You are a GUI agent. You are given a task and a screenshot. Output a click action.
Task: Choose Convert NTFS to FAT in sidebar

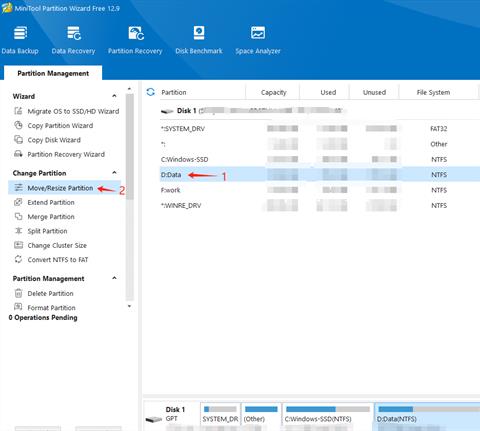click(x=58, y=260)
